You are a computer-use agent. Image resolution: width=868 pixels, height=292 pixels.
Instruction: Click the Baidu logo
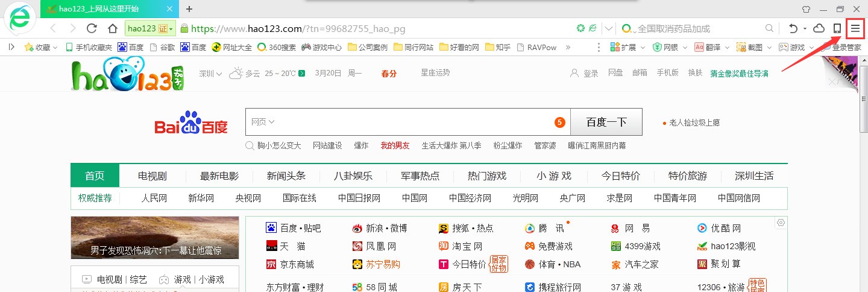[191, 123]
